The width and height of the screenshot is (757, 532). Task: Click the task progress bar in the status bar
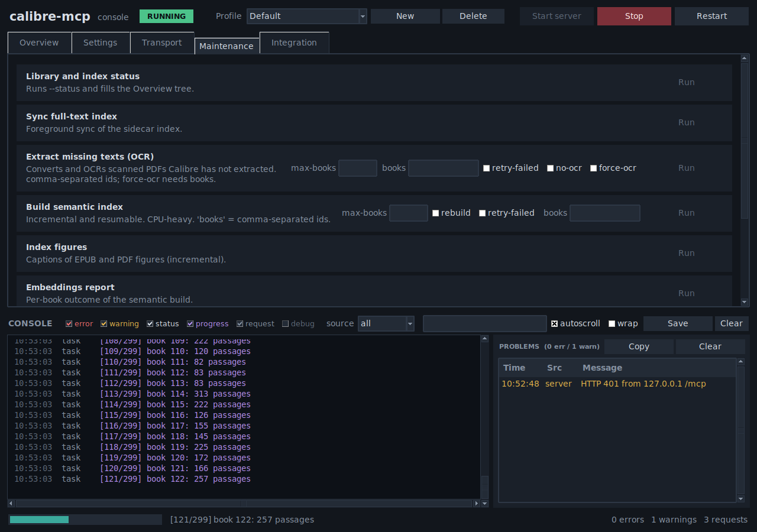point(85,520)
